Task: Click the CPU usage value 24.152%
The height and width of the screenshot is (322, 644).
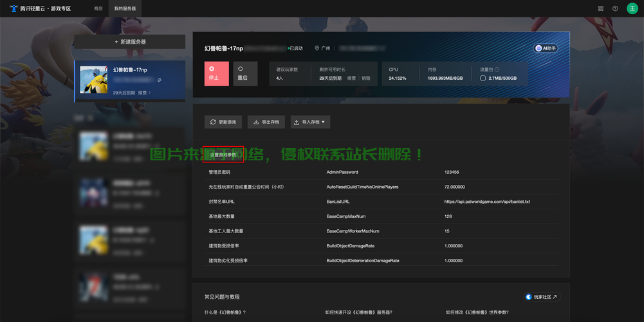Action: (398, 78)
